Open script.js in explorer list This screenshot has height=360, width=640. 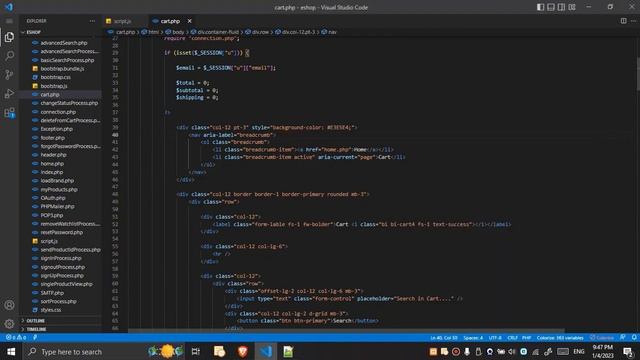[x=49, y=241]
